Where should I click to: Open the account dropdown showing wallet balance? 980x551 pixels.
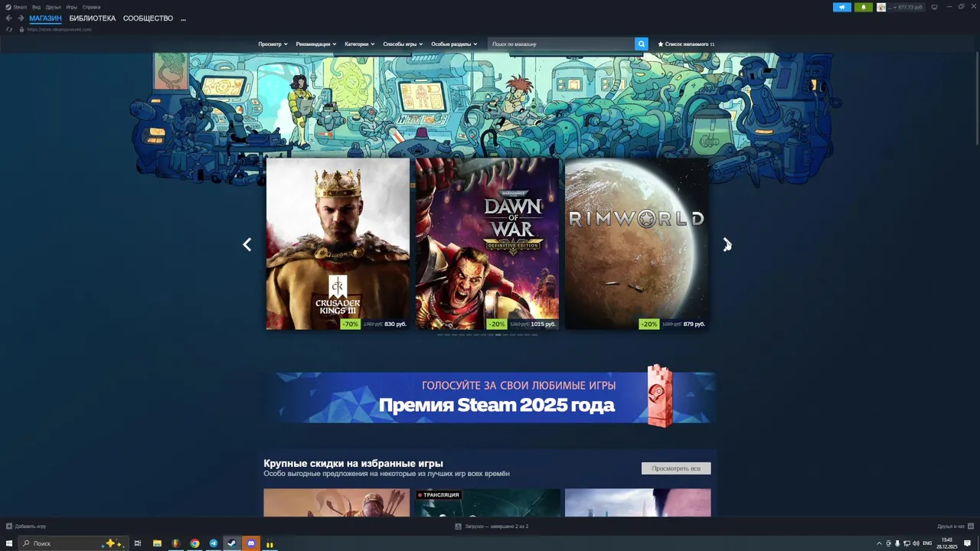906,7
